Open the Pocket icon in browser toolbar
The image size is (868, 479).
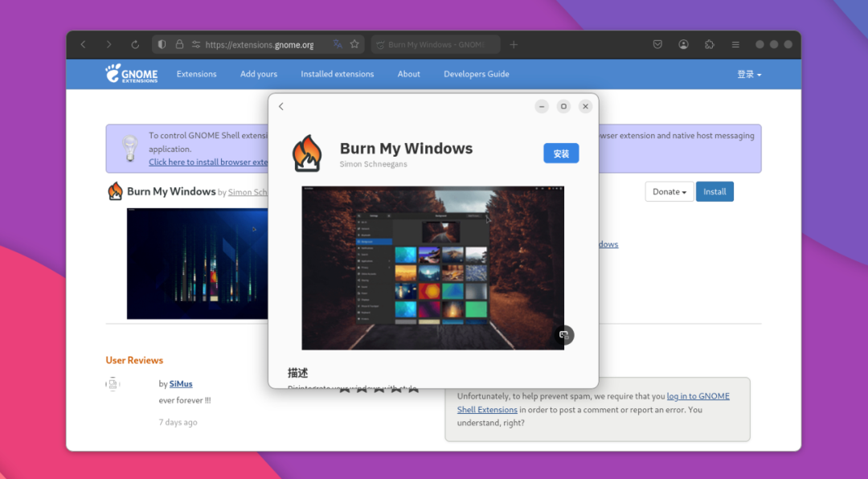pyautogui.click(x=657, y=44)
